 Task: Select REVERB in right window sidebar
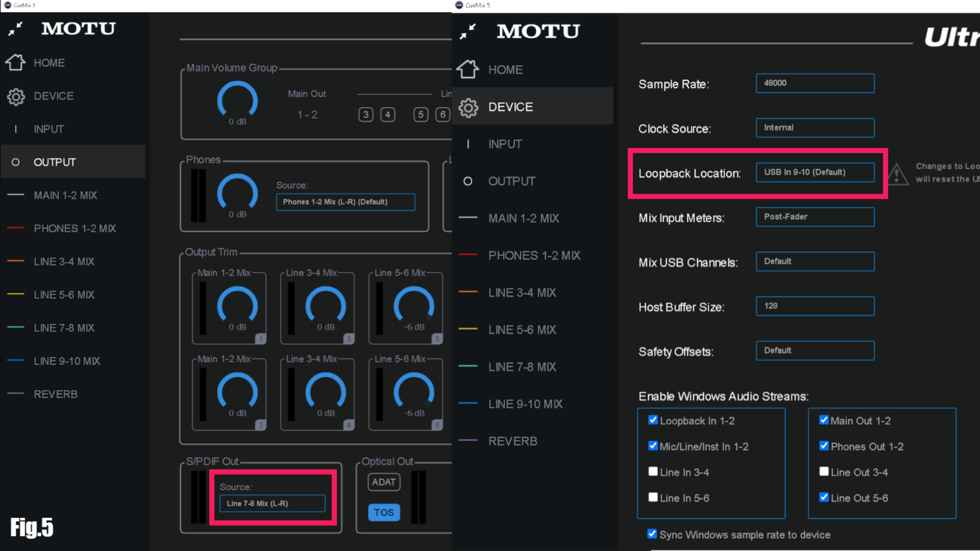click(512, 441)
